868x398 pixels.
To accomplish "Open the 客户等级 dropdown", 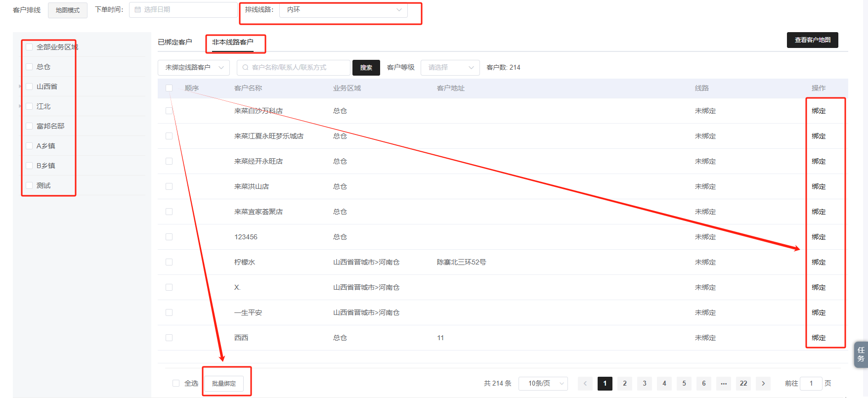I will click(x=450, y=68).
